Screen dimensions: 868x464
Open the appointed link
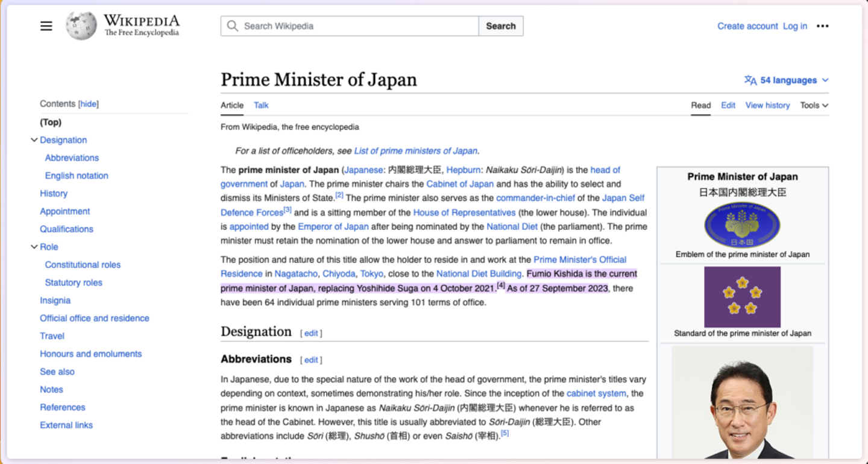coord(249,226)
